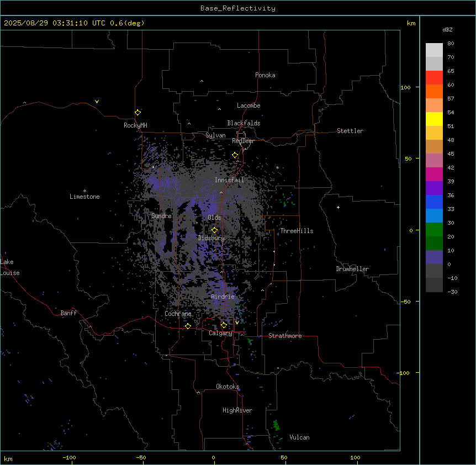476x465 pixels.
Task: Click the yellow diamond marker above RockyMH
Action: (x=137, y=112)
